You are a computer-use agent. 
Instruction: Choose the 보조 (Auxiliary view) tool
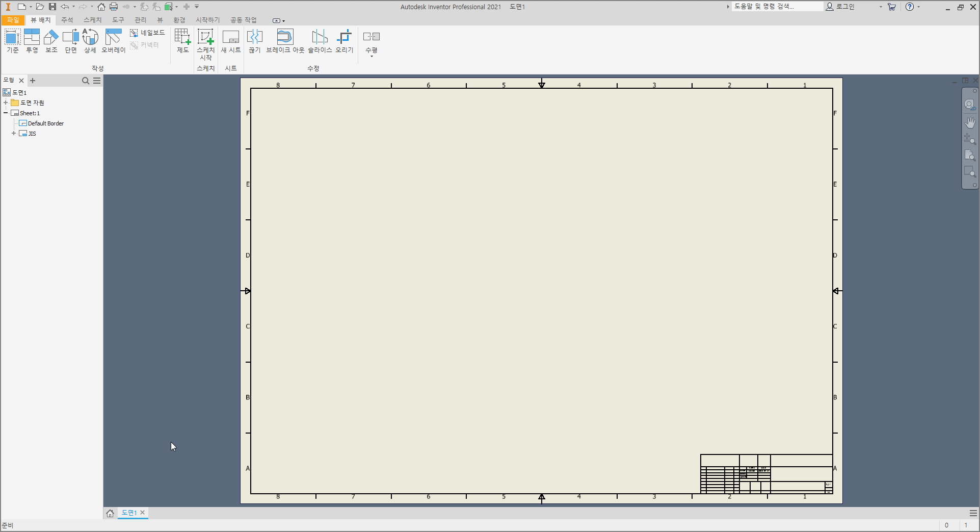(x=51, y=41)
